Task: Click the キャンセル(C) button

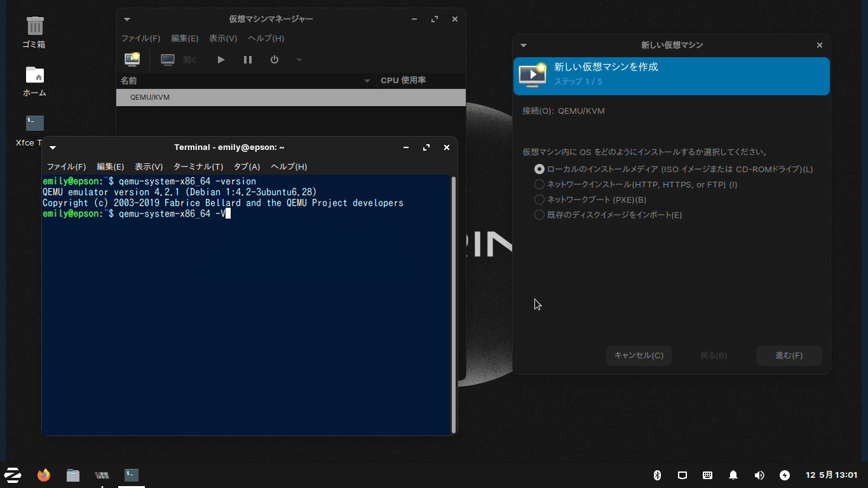Action: 639,356
